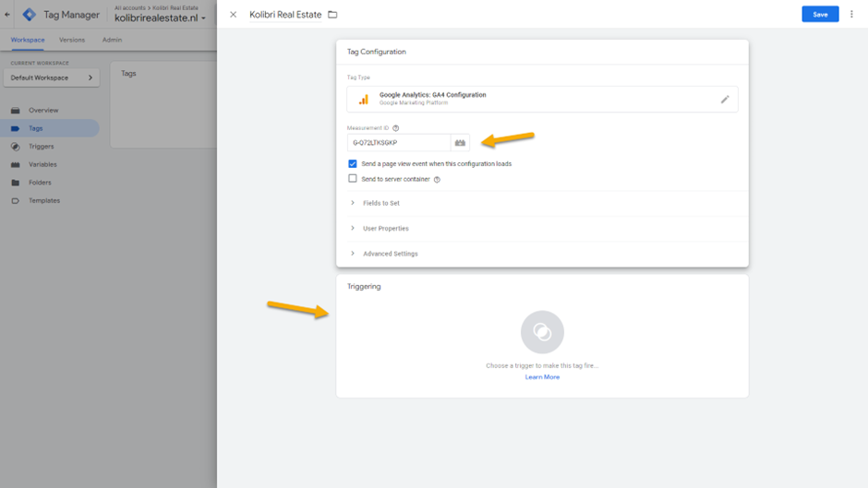Image resolution: width=868 pixels, height=488 pixels.
Task: Uncheck Send a page view event checkbox
Action: point(353,164)
